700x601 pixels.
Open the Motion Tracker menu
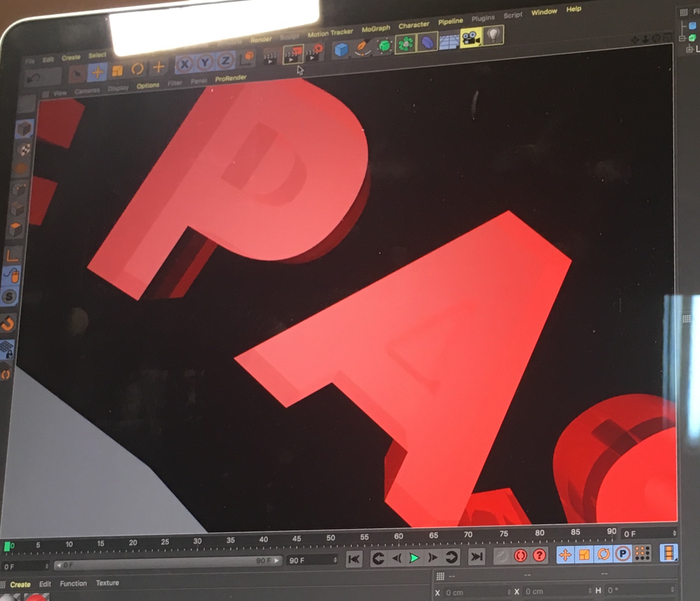tap(330, 33)
